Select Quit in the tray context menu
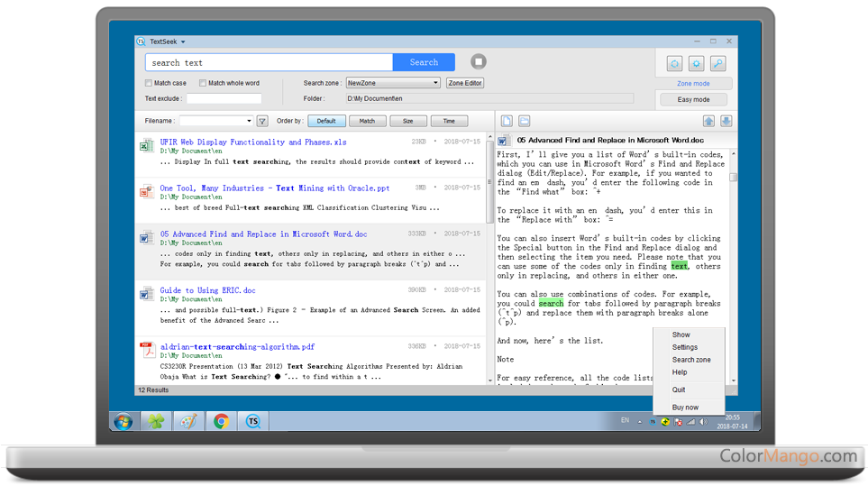This screenshot has height=486, width=868. (679, 390)
